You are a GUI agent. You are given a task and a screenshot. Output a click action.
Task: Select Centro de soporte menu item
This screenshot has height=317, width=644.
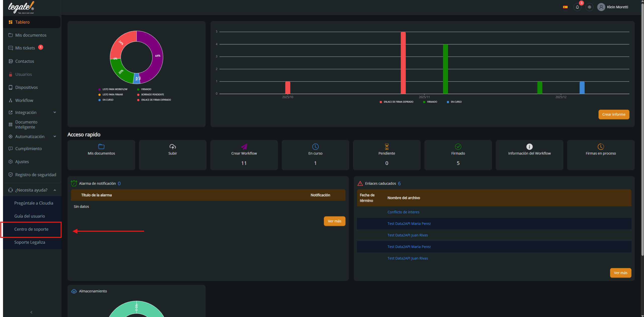(31, 229)
